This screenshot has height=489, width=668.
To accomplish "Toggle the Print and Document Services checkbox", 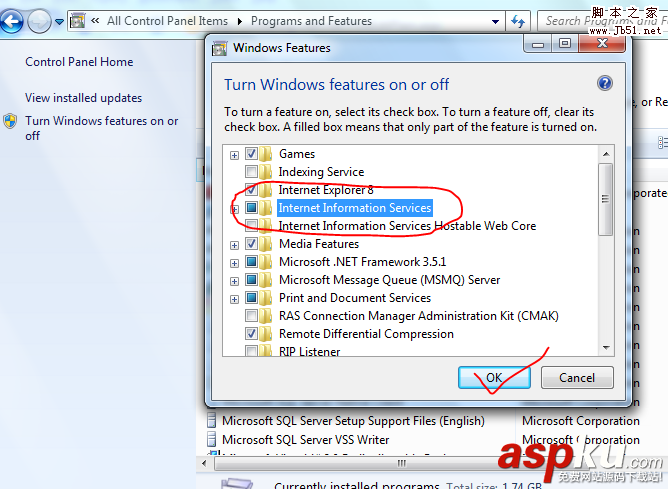I will tap(251, 298).
